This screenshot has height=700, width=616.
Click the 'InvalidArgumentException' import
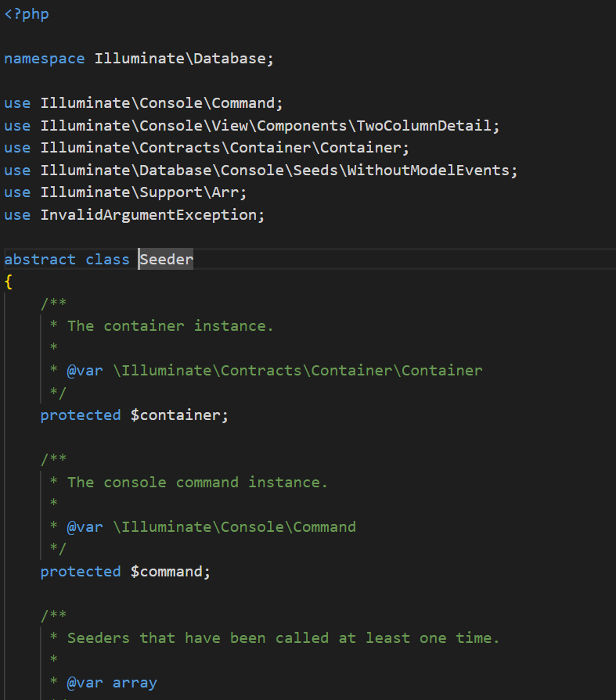(x=148, y=215)
